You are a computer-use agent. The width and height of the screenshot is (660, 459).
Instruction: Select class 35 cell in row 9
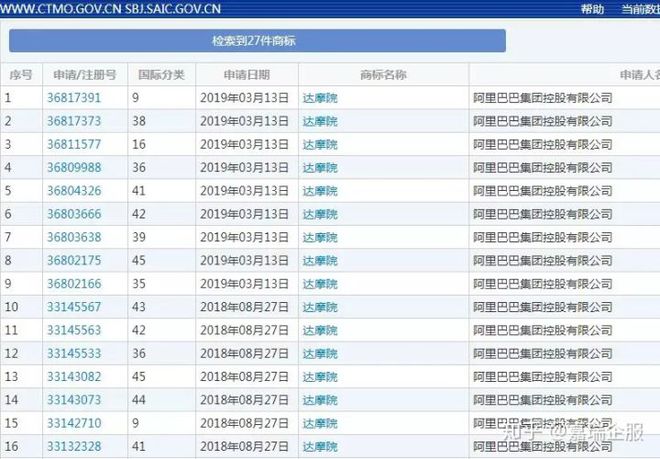click(x=162, y=283)
